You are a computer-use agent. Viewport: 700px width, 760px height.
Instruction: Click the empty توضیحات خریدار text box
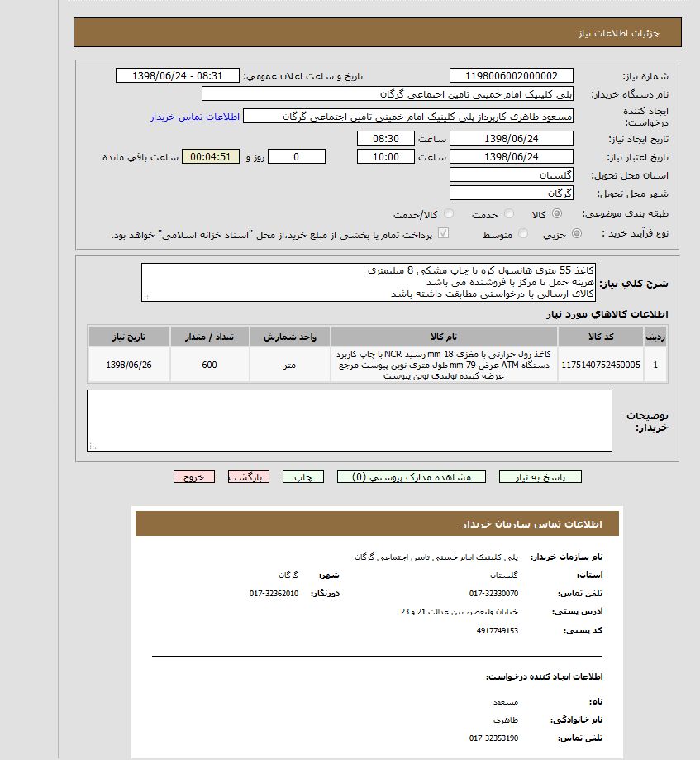(349, 420)
